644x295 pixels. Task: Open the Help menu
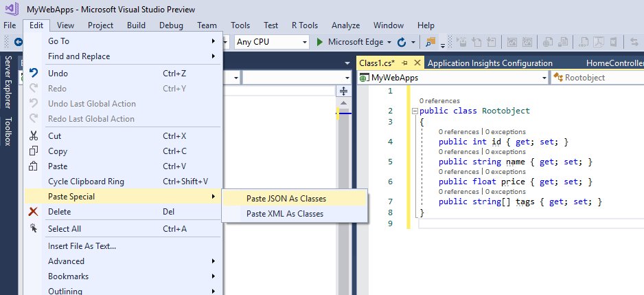(x=426, y=25)
